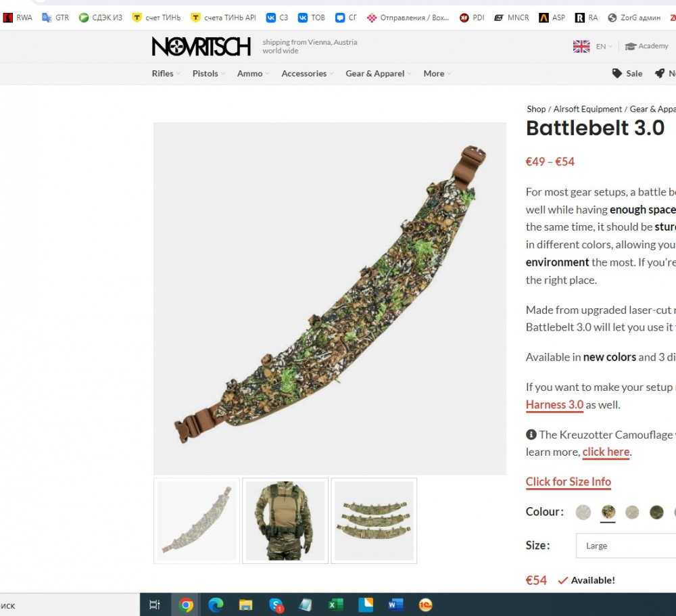
Task: Open Google Chrome from the taskbar
Action: [x=186, y=605]
